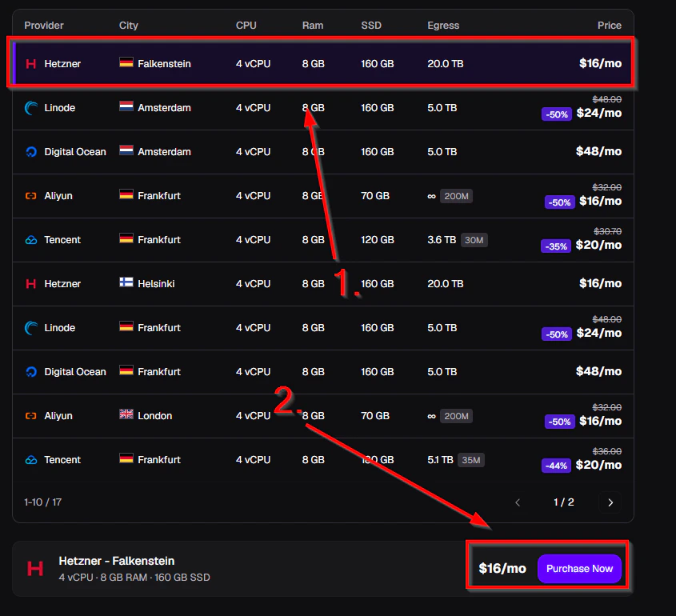Click the $16/mo price in summary bar
Viewport: 676px width, 616px height.
(502, 569)
